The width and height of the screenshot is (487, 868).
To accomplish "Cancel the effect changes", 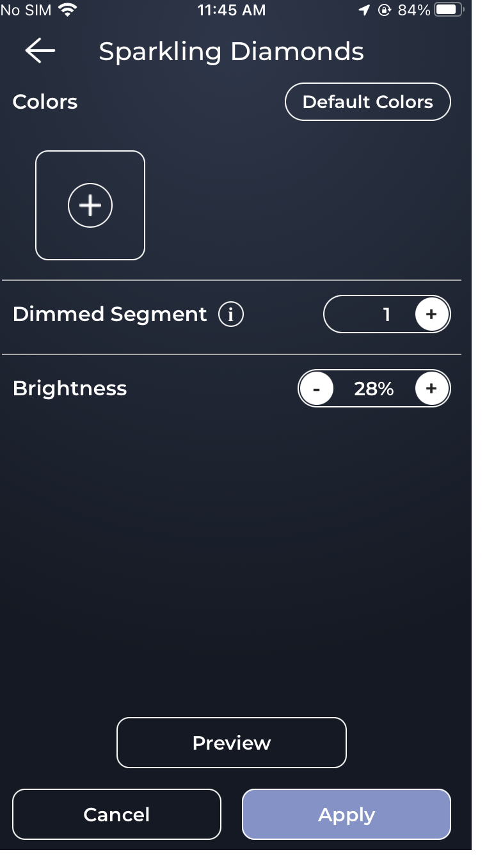I will tap(116, 814).
